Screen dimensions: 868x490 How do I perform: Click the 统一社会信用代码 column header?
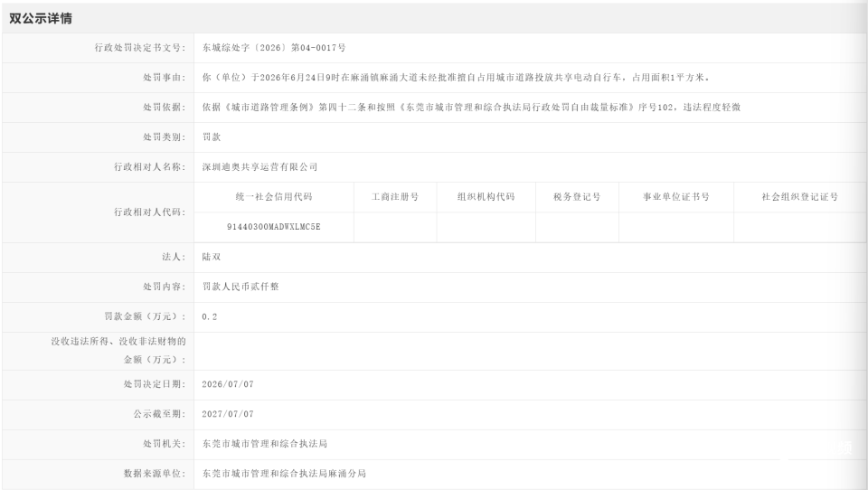pos(274,197)
